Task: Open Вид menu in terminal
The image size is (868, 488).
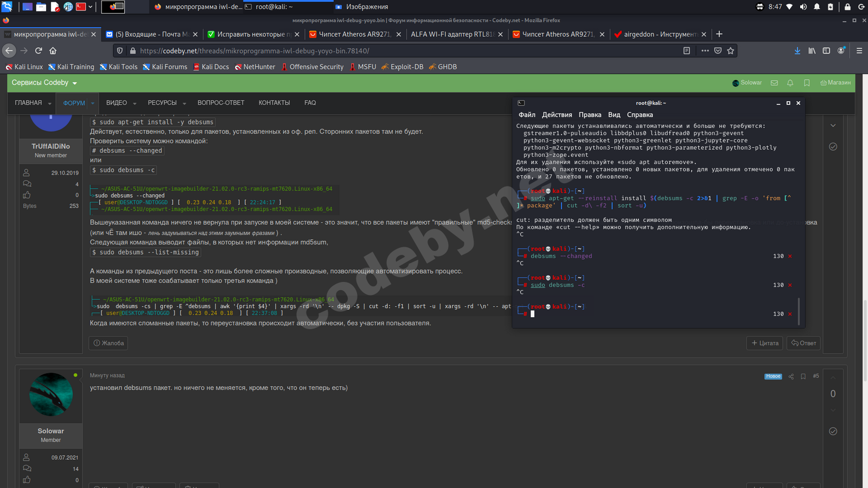Action: click(x=614, y=115)
